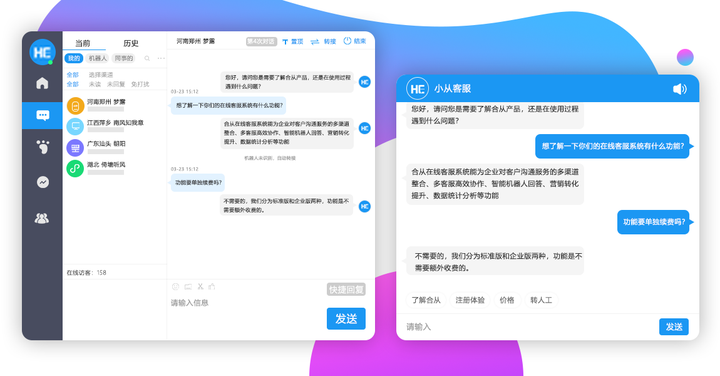Viewport: 720px width, 376px height.
Task: Click the 了解合从 quick reply chip
Action: click(x=426, y=300)
